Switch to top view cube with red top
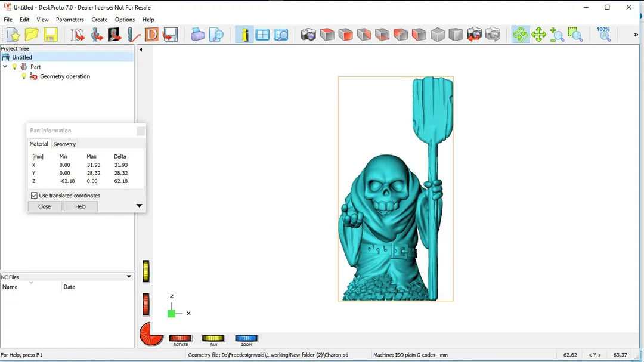Image resolution: width=644 pixels, height=362 pixels. point(327,35)
